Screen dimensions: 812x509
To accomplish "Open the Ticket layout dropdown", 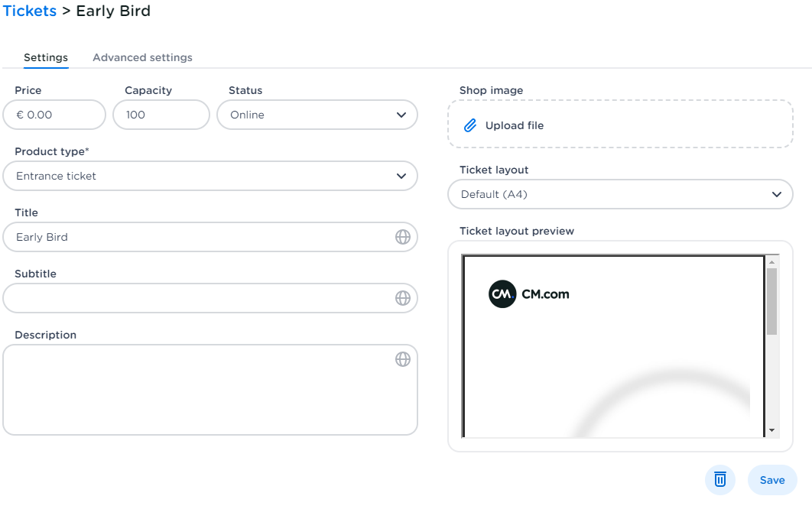I will click(620, 194).
